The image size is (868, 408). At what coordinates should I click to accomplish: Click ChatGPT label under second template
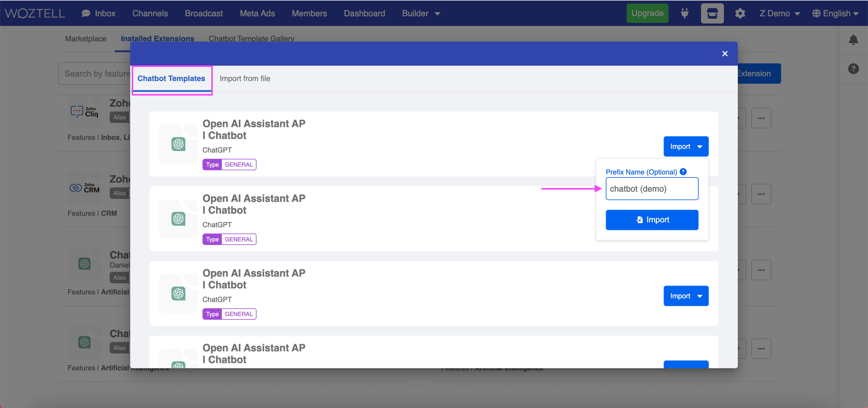[217, 225]
